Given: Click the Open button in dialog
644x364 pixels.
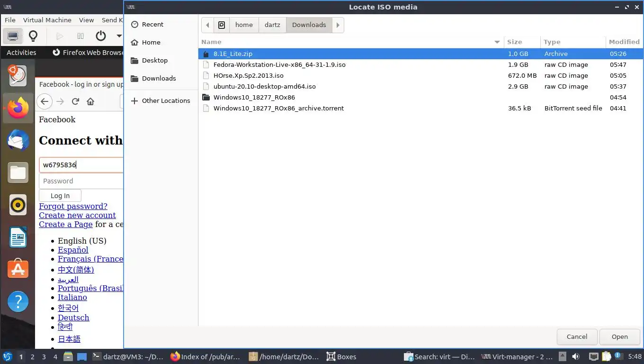Looking at the screenshot, I should [x=619, y=337].
